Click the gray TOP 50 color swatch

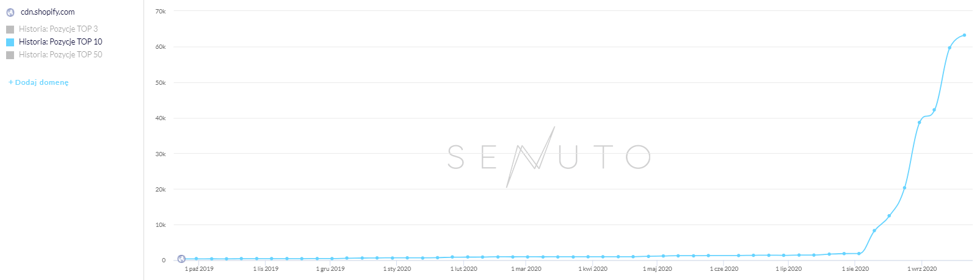point(10,55)
